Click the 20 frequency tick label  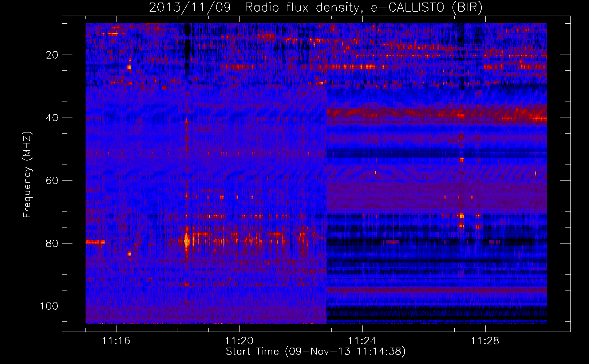pyautogui.click(x=52, y=55)
